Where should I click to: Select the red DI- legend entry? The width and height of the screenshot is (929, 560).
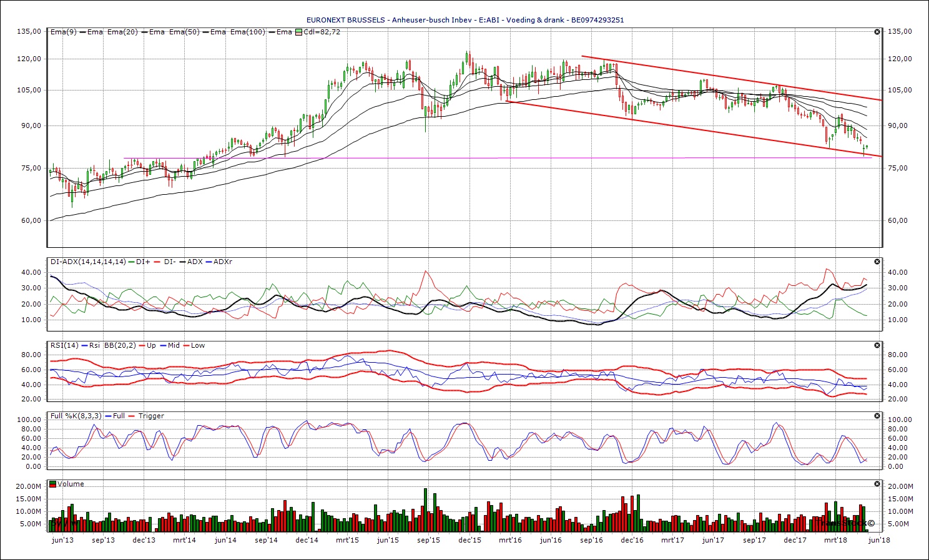point(165,262)
